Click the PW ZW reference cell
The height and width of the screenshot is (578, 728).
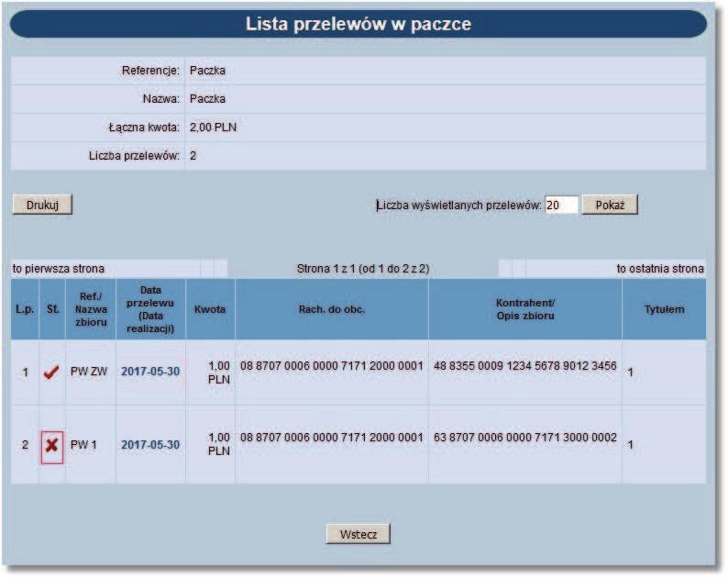point(89,372)
